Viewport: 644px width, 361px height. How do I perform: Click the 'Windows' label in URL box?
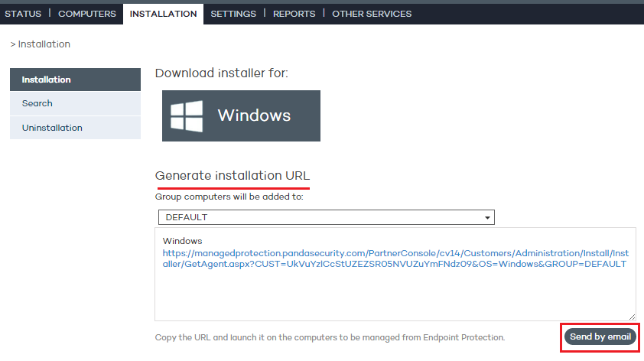(182, 241)
